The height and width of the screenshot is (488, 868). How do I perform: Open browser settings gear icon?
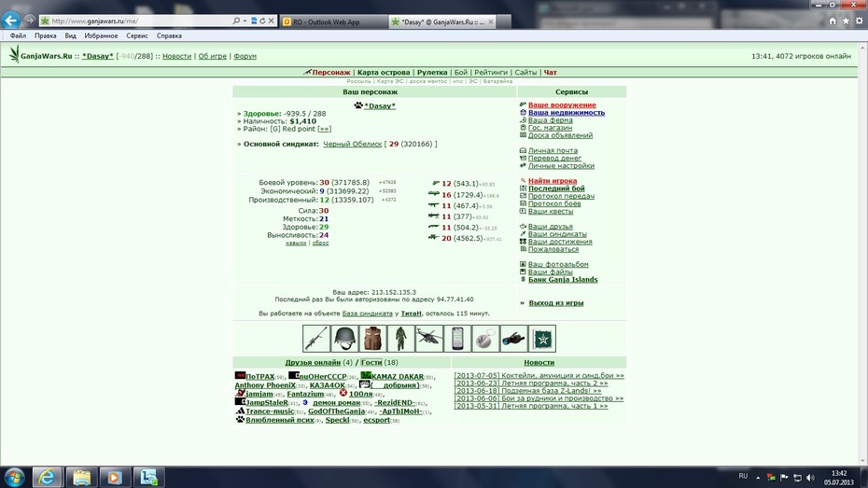click(x=860, y=21)
